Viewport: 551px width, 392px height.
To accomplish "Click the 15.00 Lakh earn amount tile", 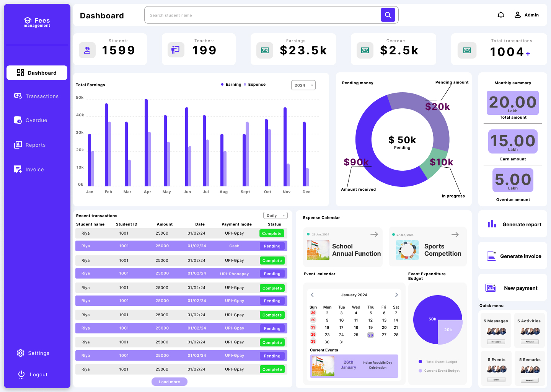I will (513, 141).
